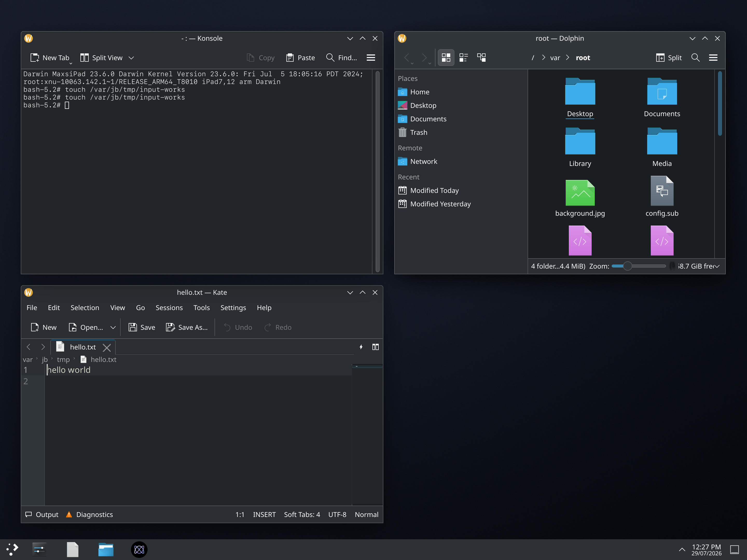Click the tmp breadcrumb in Kate path bar
The height and width of the screenshot is (560, 747).
pyautogui.click(x=63, y=360)
